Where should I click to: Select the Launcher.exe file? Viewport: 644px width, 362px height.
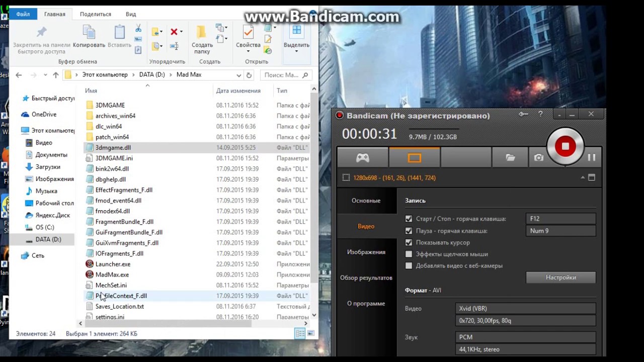click(x=113, y=264)
